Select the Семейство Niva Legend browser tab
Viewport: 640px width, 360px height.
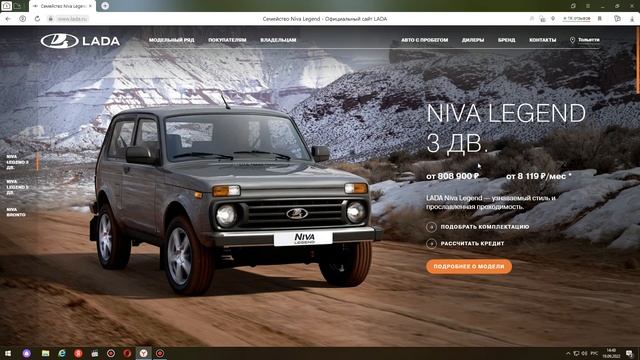tap(62, 6)
